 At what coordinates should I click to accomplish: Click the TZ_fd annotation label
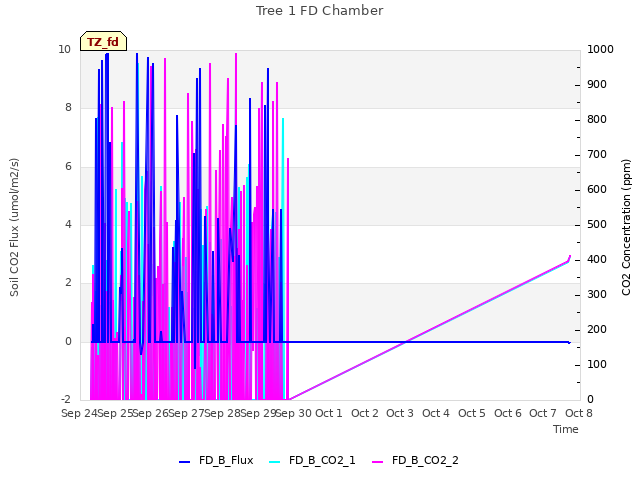click(x=103, y=41)
